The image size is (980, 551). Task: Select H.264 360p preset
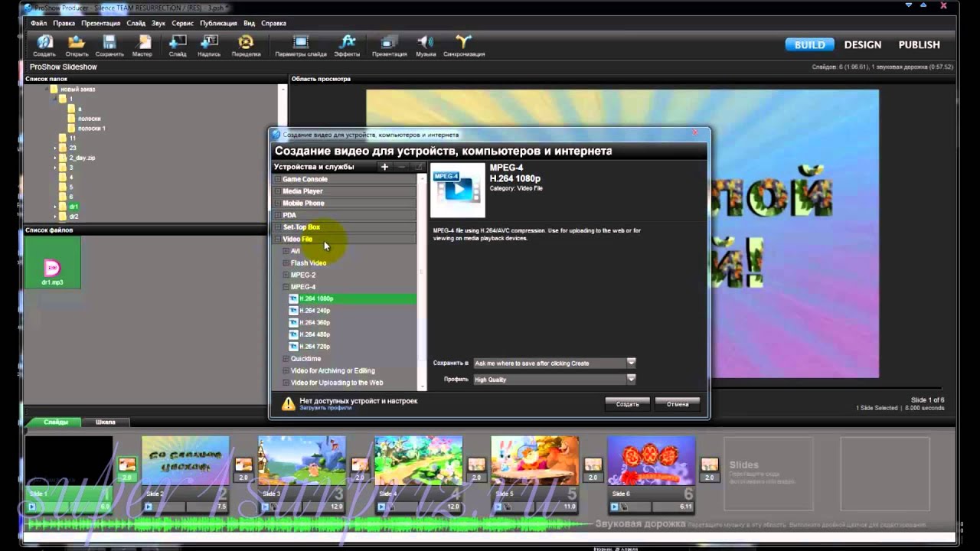tap(315, 323)
